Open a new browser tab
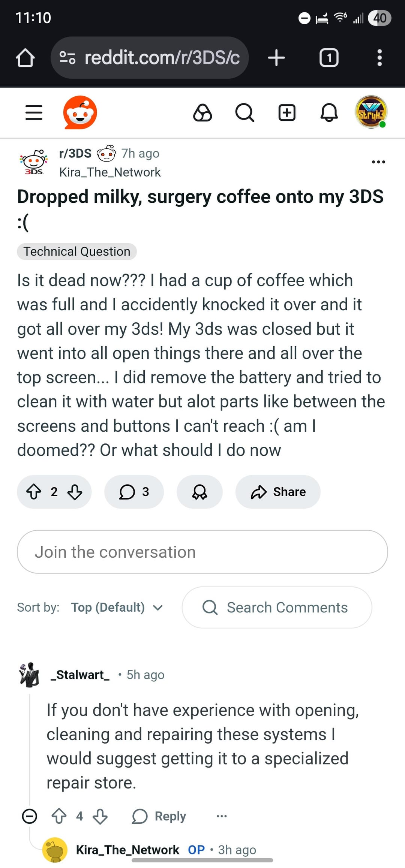This screenshot has width=405, height=868. point(277,58)
